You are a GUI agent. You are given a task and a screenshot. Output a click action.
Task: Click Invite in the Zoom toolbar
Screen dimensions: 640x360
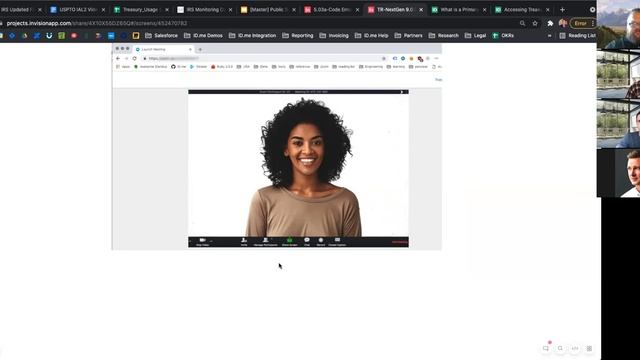click(244, 242)
